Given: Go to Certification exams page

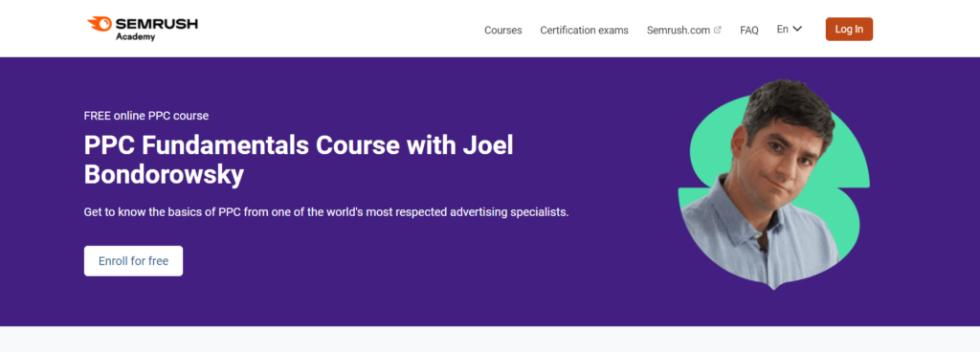Looking at the screenshot, I should 585,30.
